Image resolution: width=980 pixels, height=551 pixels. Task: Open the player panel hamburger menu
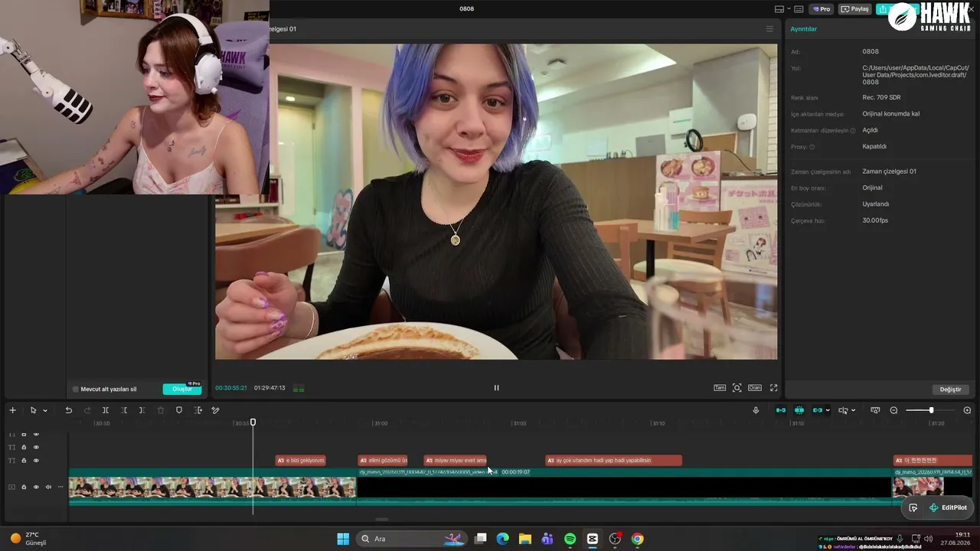(769, 29)
